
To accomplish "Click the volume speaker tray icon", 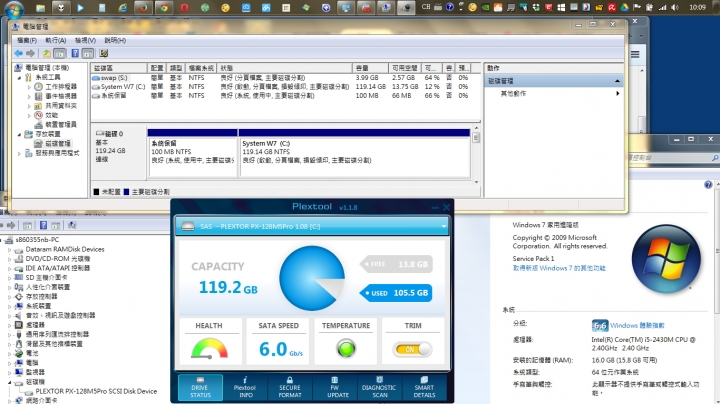I will pyautogui.click(x=675, y=7).
